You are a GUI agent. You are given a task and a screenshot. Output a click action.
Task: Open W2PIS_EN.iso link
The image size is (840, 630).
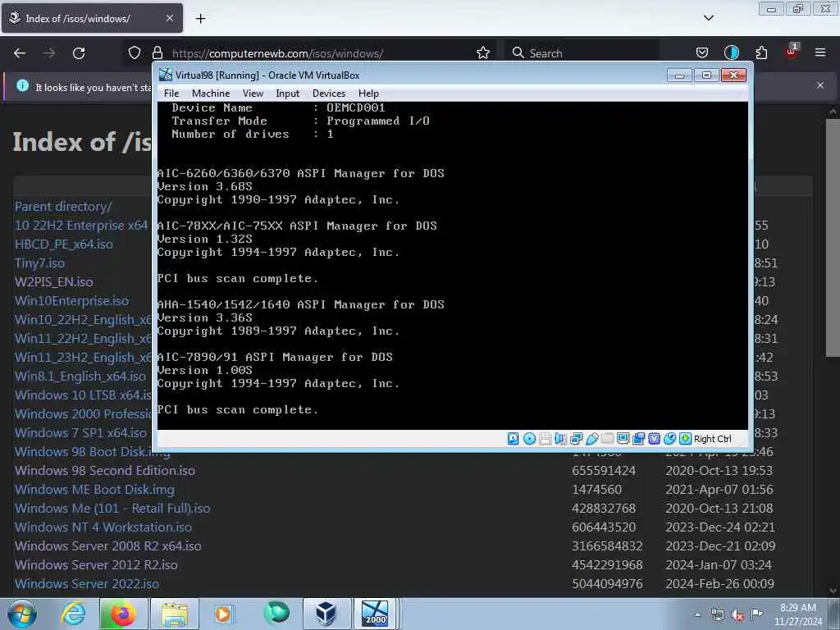(53, 282)
